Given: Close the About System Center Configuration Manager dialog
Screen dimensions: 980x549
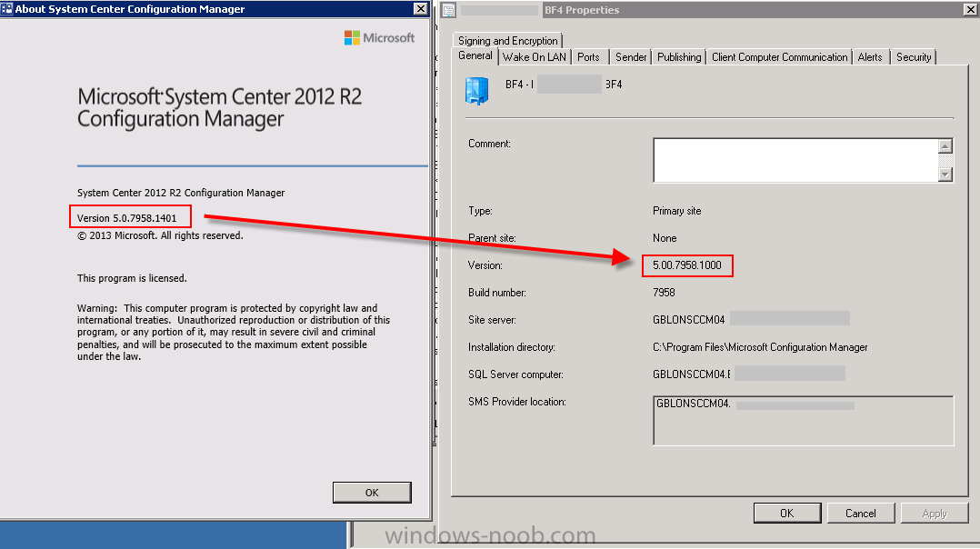Looking at the screenshot, I should click(421, 9).
